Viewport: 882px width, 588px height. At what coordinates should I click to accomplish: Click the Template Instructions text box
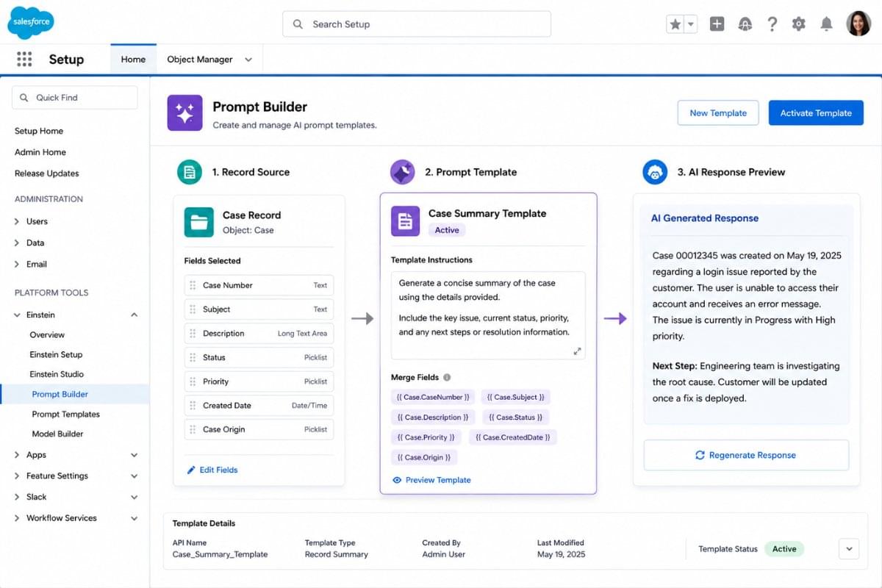click(x=488, y=315)
